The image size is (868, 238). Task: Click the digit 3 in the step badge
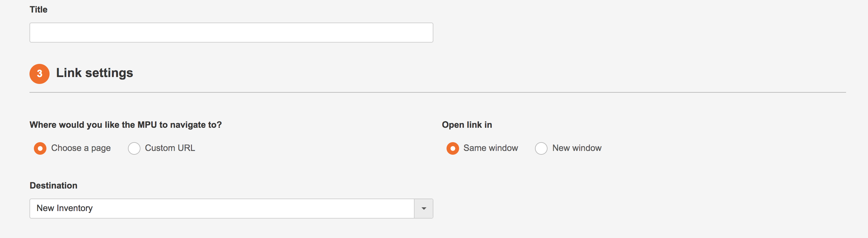tap(40, 74)
